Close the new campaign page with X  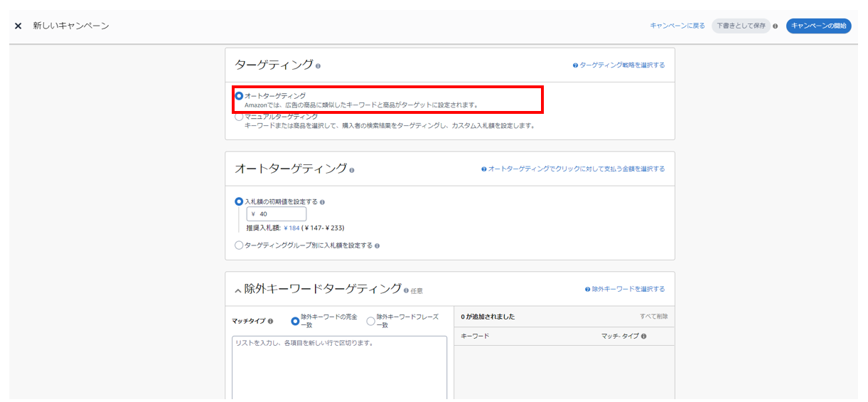pyautogui.click(x=18, y=26)
